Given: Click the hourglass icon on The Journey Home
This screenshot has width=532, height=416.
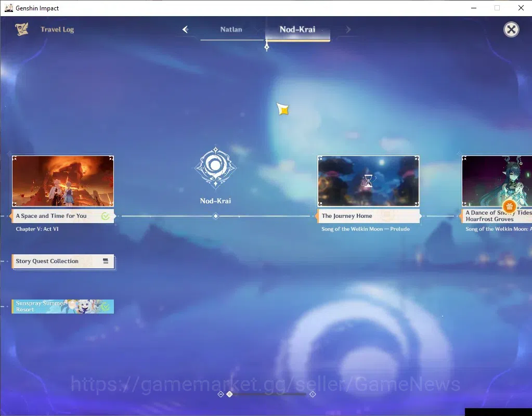Looking at the screenshot, I should [369, 181].
